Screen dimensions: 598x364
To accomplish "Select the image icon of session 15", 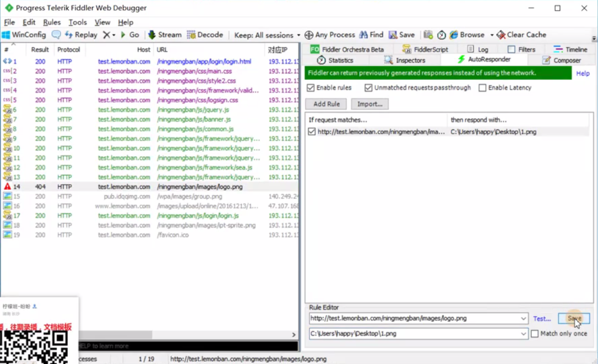I will (7, 196).
